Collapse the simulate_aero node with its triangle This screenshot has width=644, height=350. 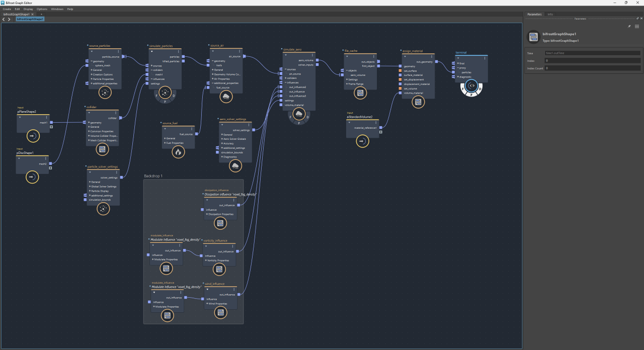point(286,56)
